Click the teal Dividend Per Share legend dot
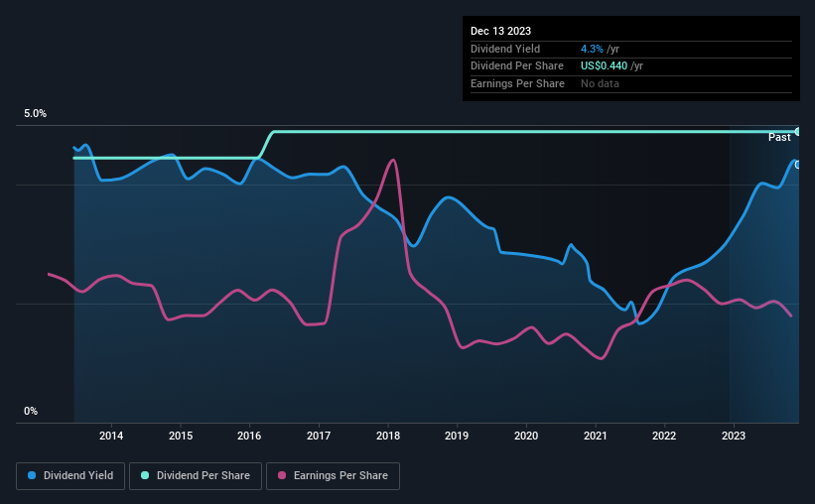 145,475
